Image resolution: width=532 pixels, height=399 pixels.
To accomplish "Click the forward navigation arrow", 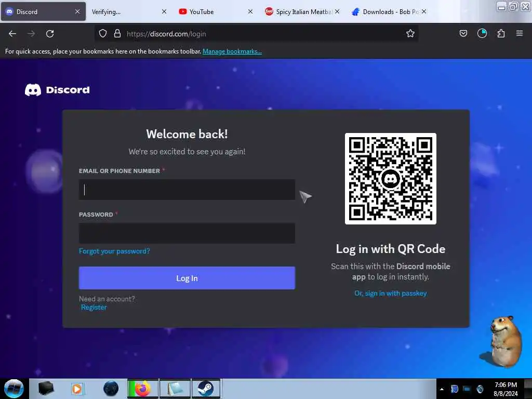I will point(31,34).
